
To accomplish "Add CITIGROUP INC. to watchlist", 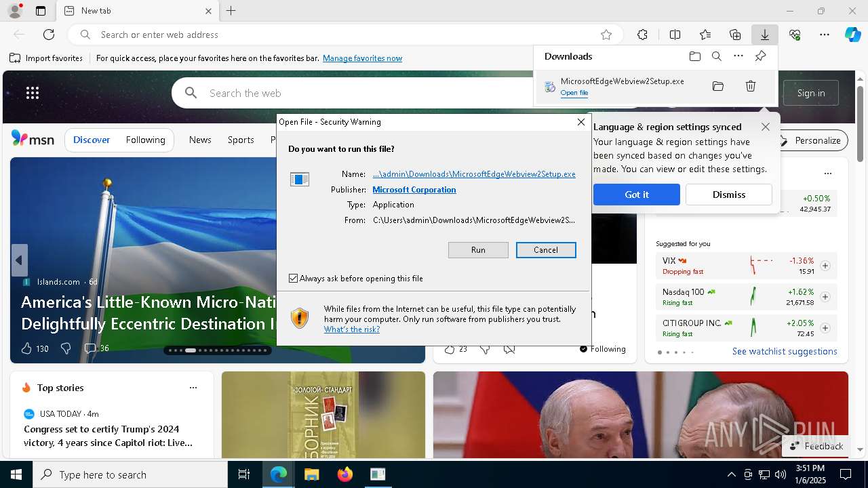I will [825, 328].
